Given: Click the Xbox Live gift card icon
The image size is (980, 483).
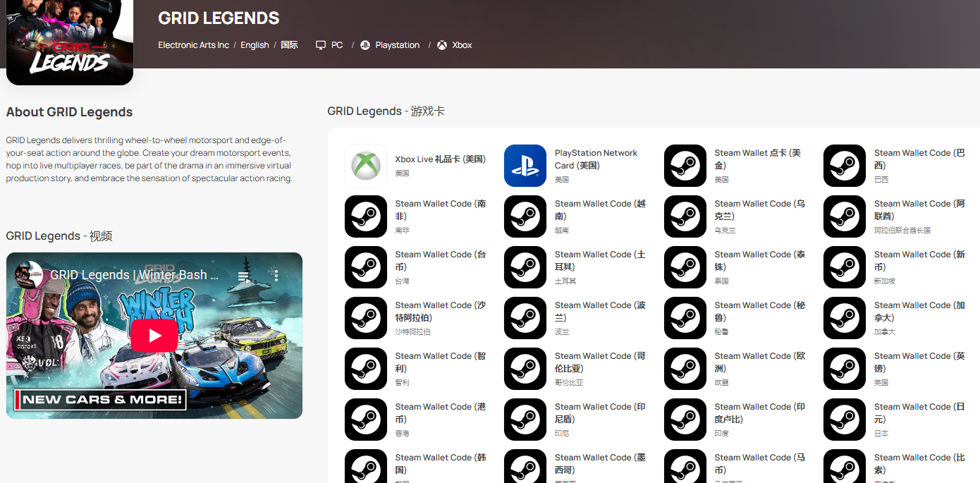Looking at the screenshot, I should pyautogui.click(x=366, y=166).
